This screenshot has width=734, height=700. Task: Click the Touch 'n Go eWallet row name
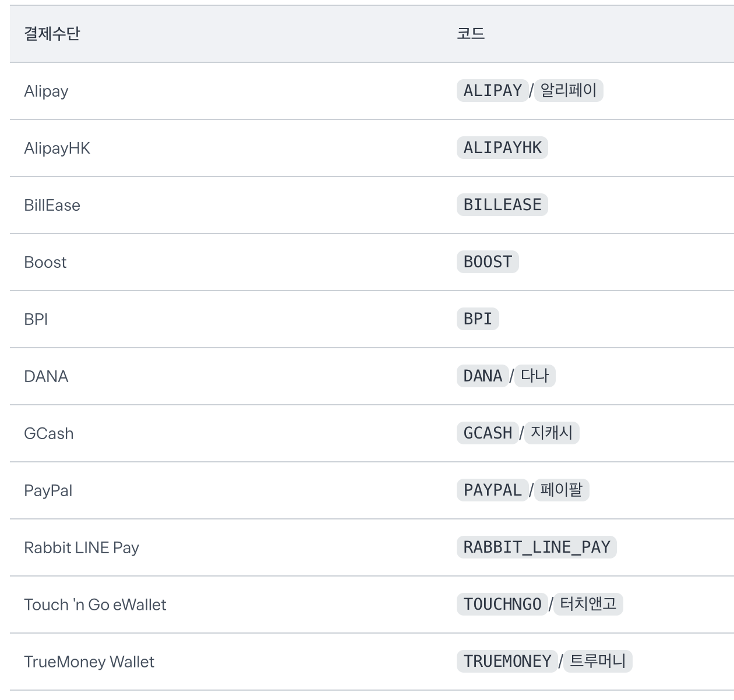(95, 604)
